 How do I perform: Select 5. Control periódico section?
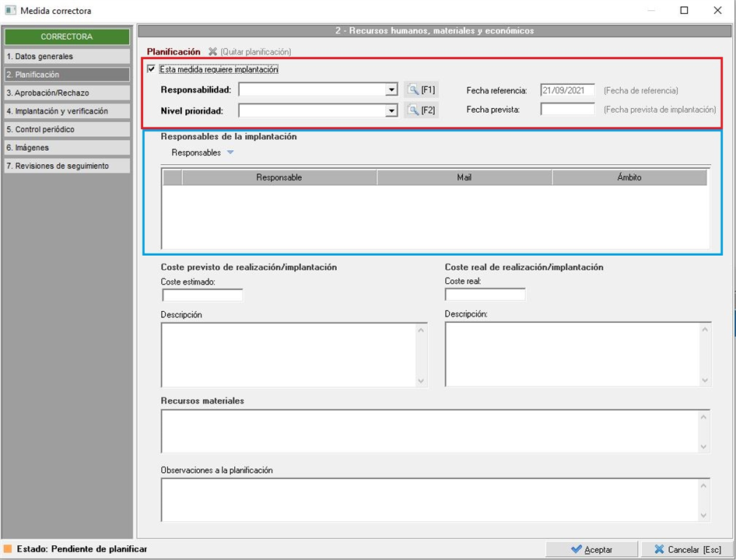pyautogui.click(x=66, y=129)
